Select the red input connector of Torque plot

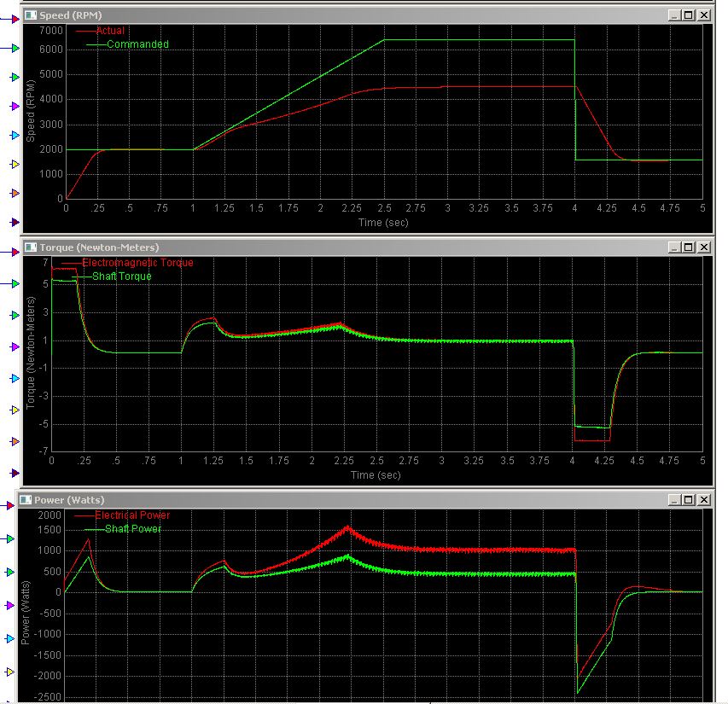click(x=15, y=252)
